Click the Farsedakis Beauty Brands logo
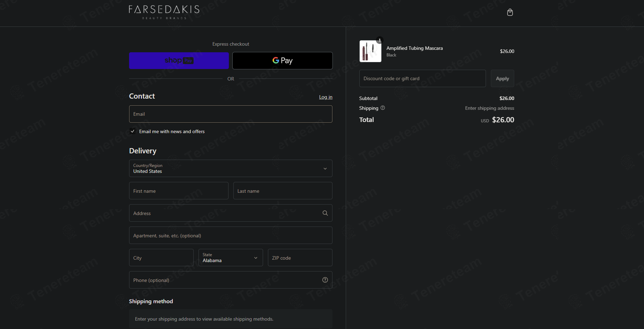Viewport: 644px width, 329px height. pyautogui.click(x=164, y=12)
